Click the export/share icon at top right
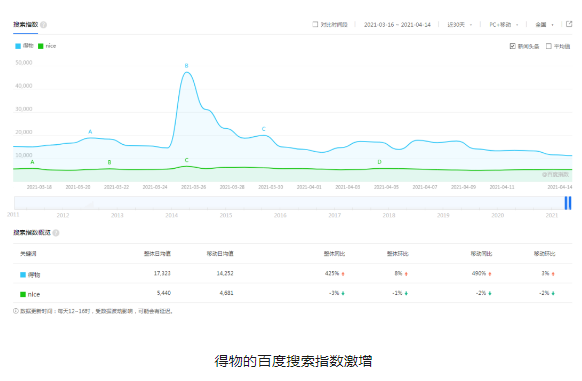Viewport: 582px width, 381px height. (569, 24)
